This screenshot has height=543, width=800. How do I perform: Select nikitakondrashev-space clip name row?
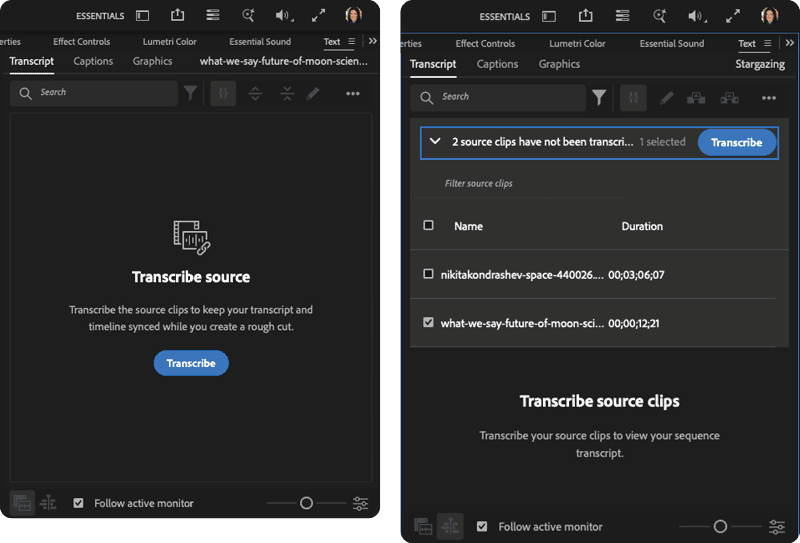522,275
